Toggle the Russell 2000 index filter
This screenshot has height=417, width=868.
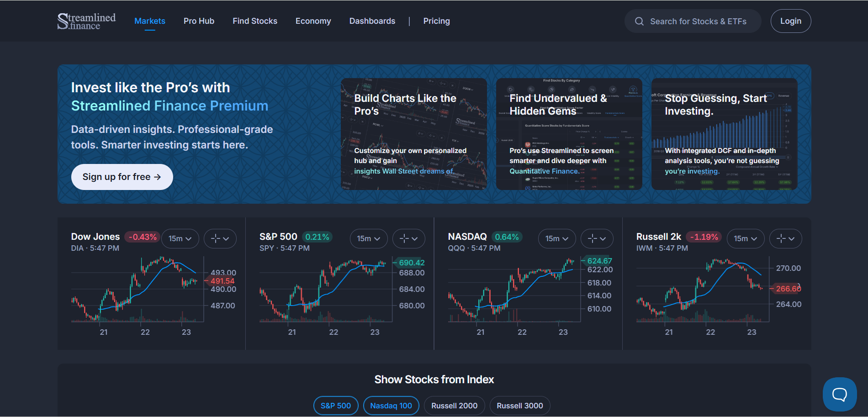[454, 406]
